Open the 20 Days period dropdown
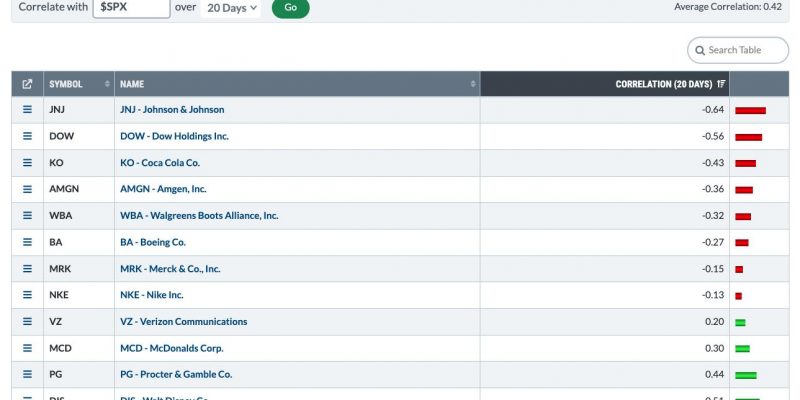 [x=231, y=8]
